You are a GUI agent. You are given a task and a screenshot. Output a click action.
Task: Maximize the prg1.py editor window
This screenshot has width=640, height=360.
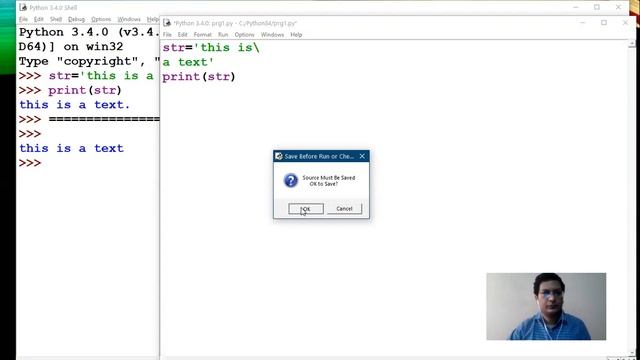(x=604, y=23)
